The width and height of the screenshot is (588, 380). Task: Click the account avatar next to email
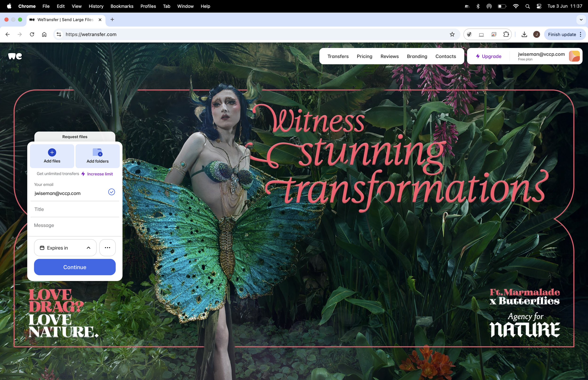pos(574,56)
